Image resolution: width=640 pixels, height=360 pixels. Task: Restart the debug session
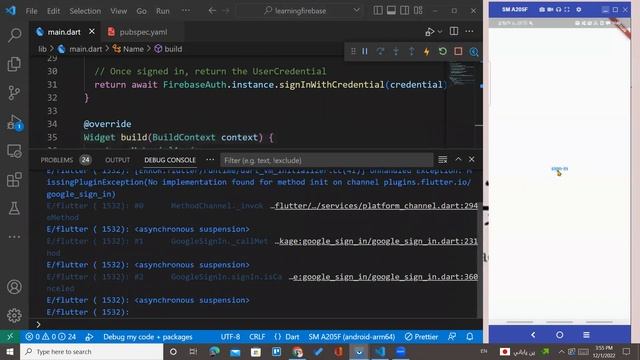[x=442, y=51]
